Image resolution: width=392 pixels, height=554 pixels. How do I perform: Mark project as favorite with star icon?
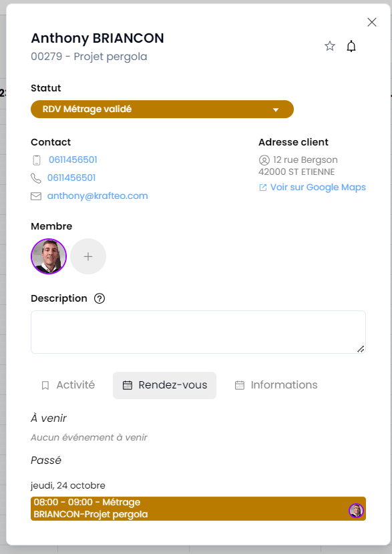coord(330,46)
